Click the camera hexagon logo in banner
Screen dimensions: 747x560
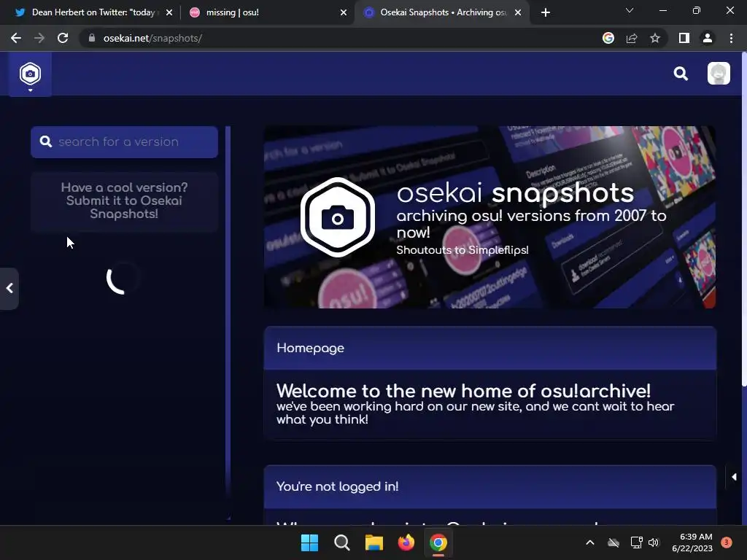click(x=337, y=217)
